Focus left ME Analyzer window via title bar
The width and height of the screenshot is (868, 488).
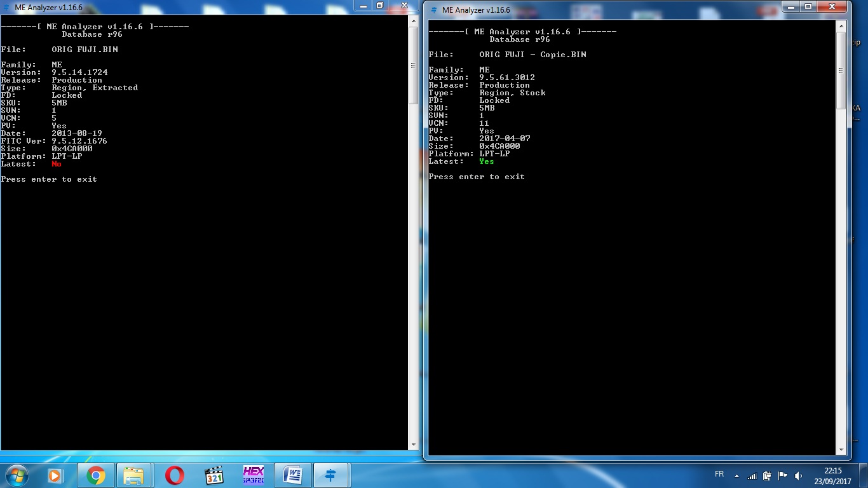191,6
